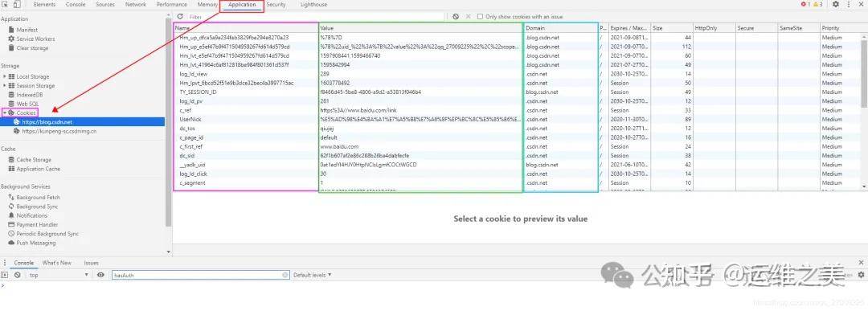
Task: Open the console sidebar icon
Action: coord(5,275)
